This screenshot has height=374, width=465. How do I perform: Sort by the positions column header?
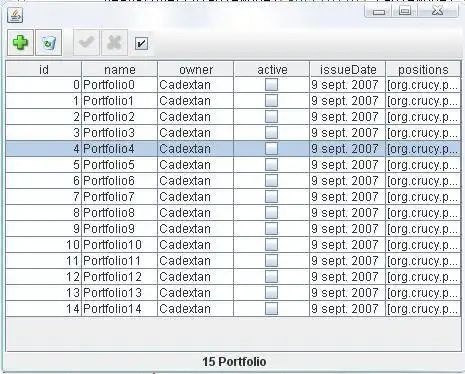tap(423, 69)
